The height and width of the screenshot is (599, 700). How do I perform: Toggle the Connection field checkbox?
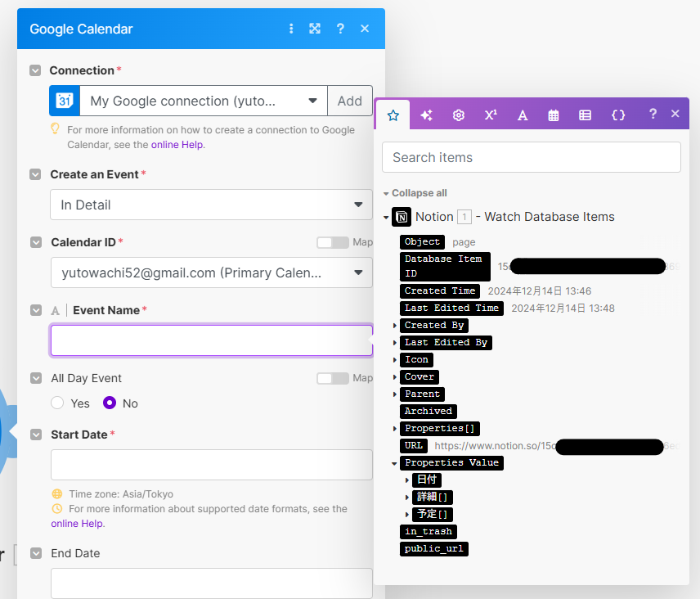pos(35,70)
